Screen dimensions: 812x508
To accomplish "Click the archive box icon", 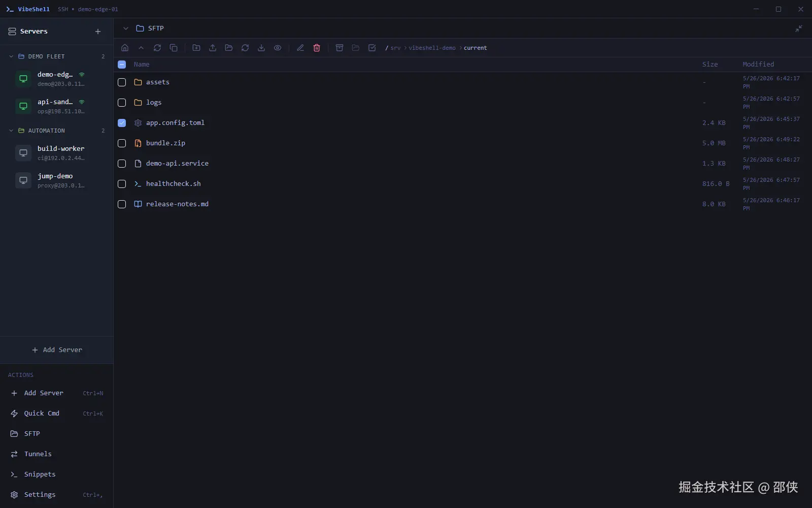I will [340, 48].
